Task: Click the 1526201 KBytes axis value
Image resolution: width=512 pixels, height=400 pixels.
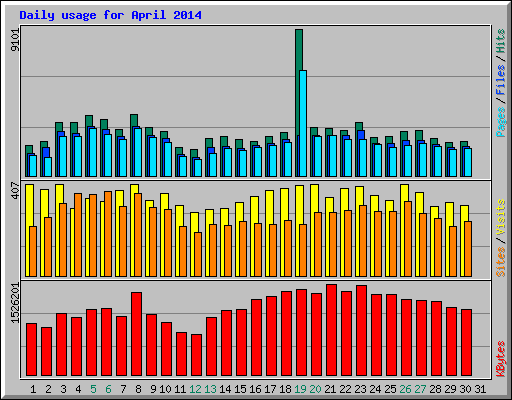Action: (x=15, y=303)
